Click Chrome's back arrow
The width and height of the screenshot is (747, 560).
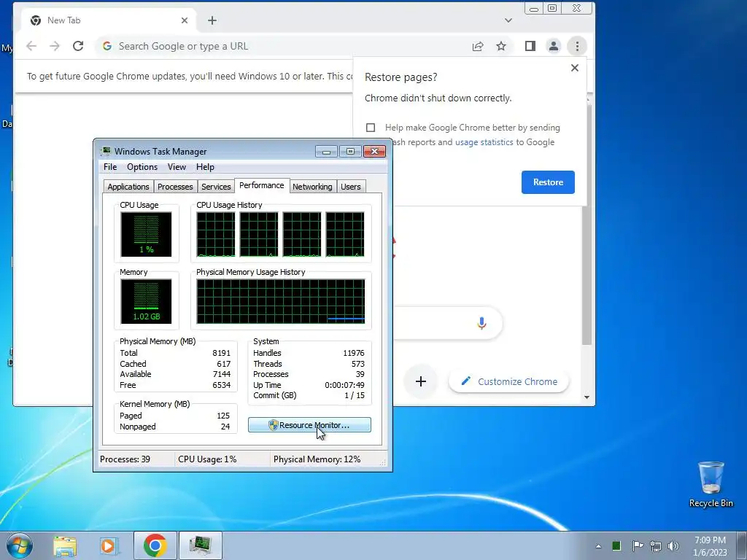[31, 46]
